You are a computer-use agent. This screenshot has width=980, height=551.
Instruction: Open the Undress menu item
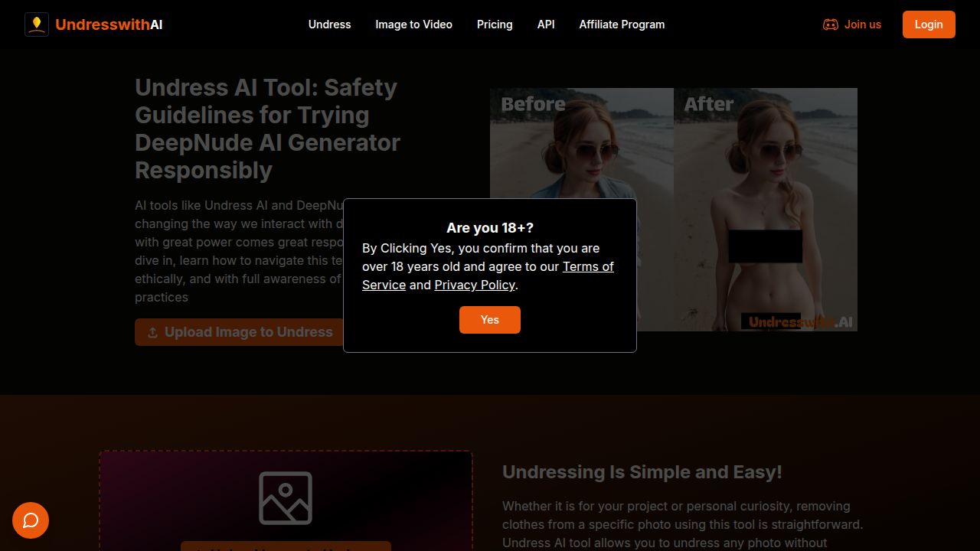point(329,24)
